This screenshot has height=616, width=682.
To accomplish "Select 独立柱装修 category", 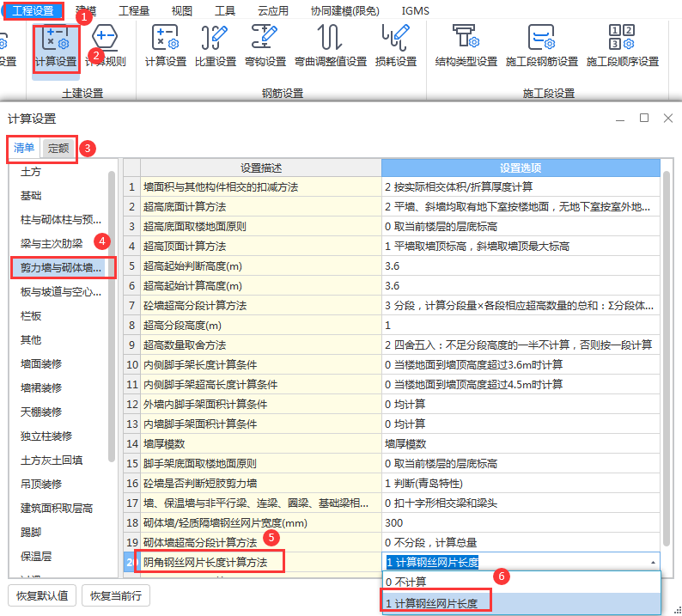I will tap(46, 436).
